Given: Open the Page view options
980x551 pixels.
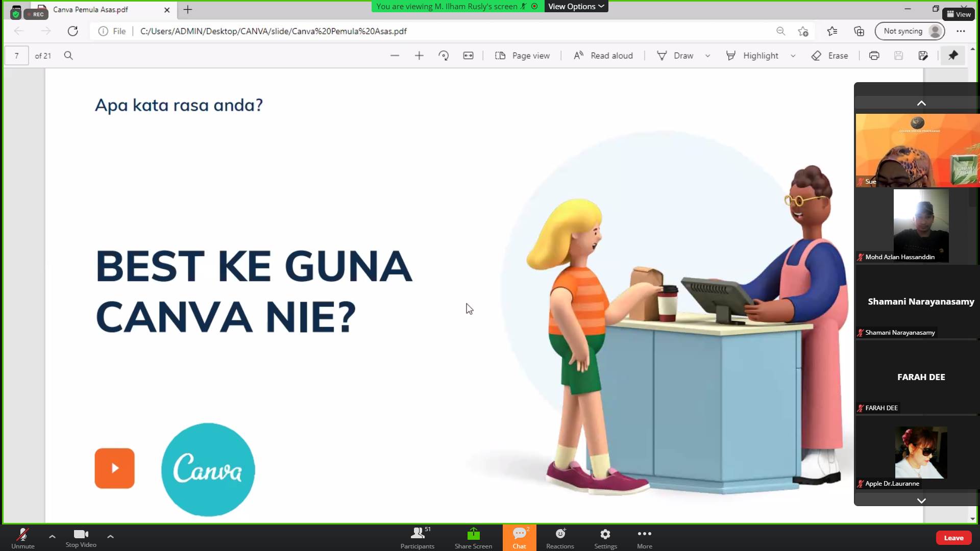Looking at the screenshot, I should 522,56.
